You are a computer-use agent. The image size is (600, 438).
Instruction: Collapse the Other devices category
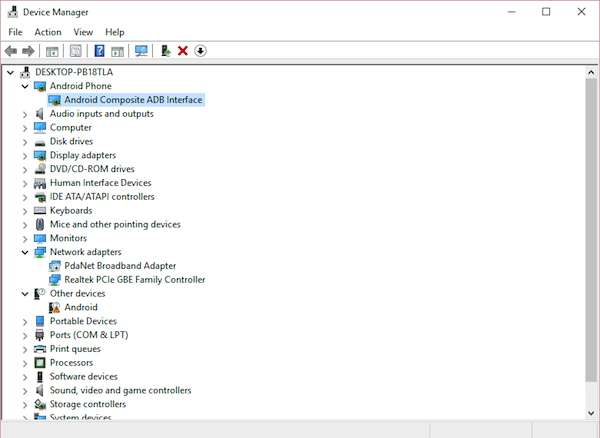pyautogui.click(x=25, y=294)
